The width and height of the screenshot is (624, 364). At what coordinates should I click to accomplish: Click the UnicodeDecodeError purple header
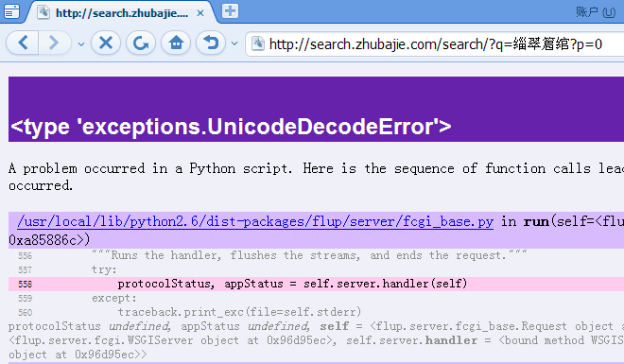coord(316,109)
